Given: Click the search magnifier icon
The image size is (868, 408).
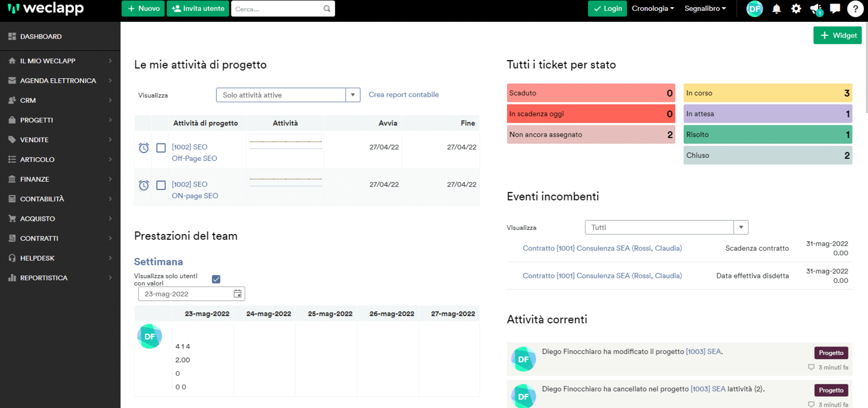Looking at the screenshot, I should pyautogui.click(x=327, y=9).
